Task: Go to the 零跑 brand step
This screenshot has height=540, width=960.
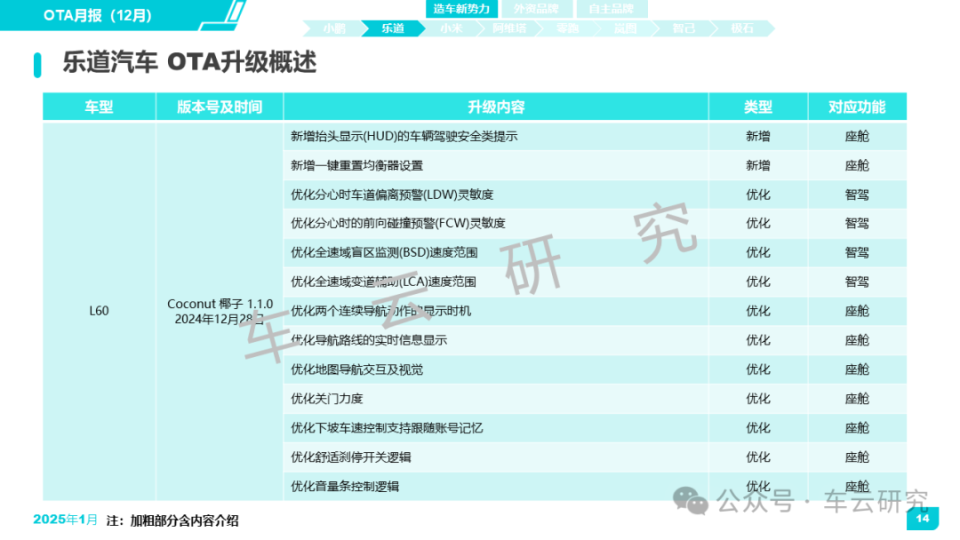Action: click(x=568, y=28)
